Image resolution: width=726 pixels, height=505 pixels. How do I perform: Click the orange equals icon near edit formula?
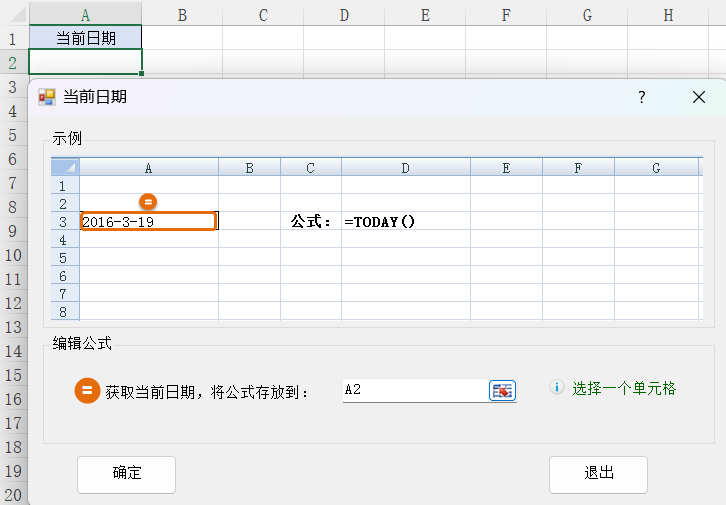87,391
